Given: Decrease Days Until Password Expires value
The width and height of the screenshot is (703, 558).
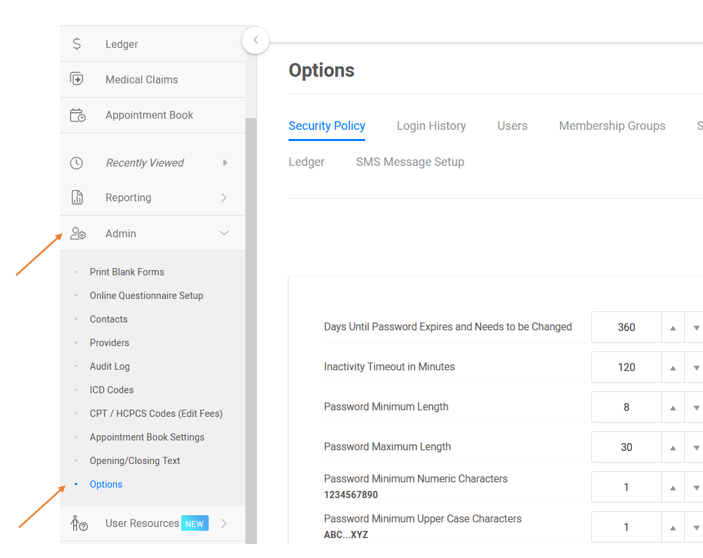Looking at the screenshot, I should tap(695, 328).
